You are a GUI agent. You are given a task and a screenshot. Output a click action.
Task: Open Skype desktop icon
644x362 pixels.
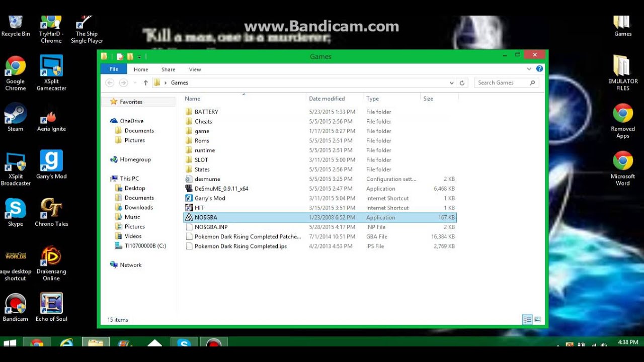pyautogui.click(x=16, y=212)
